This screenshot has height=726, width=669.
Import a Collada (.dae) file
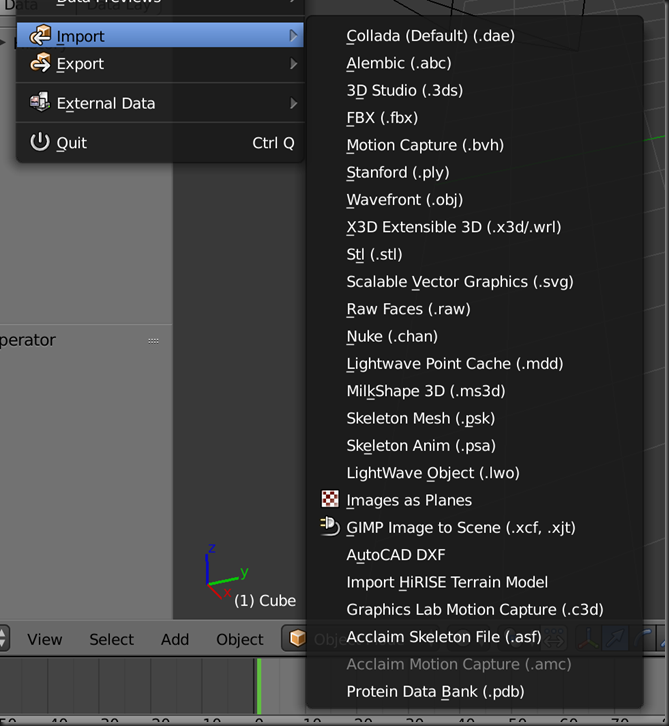[x=475, y=36]
